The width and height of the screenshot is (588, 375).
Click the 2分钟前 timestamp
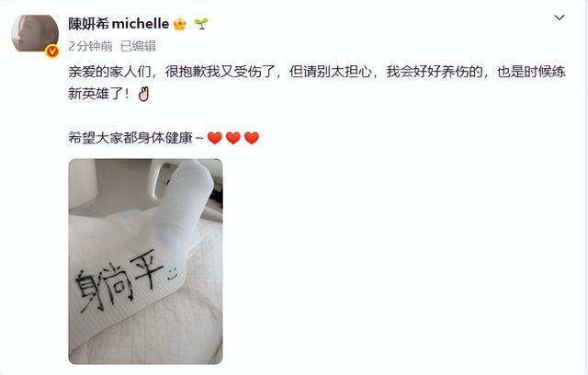90,46
